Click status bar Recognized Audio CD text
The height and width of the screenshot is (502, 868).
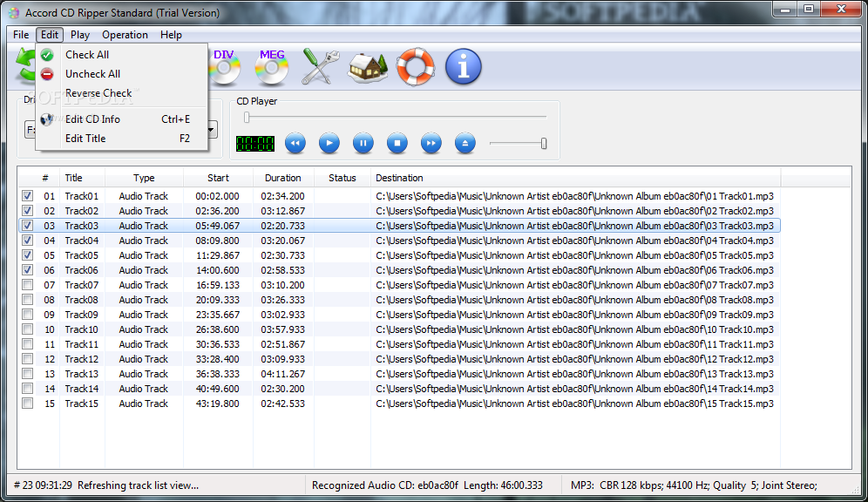pos(427,485)
